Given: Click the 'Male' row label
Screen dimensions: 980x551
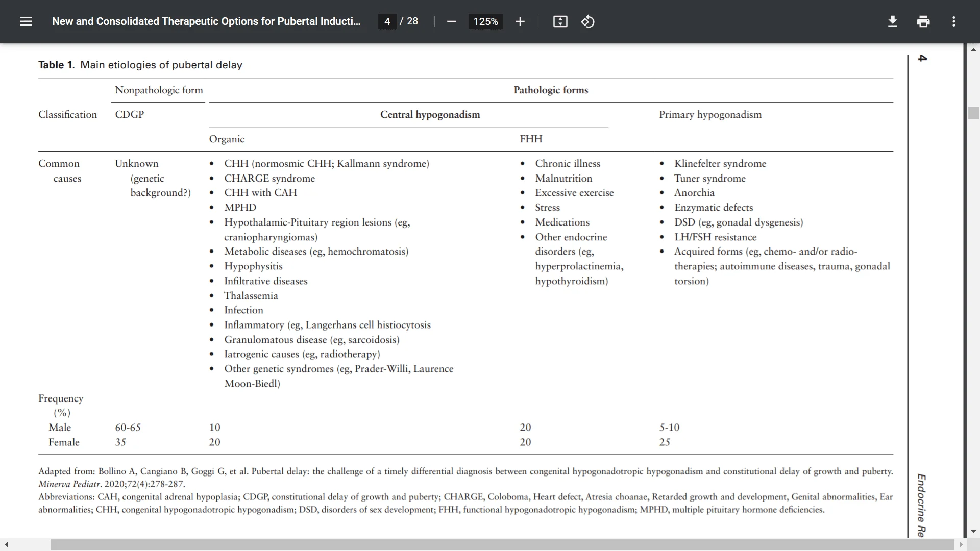Looking at the screenshot, I should click(60, 428).
